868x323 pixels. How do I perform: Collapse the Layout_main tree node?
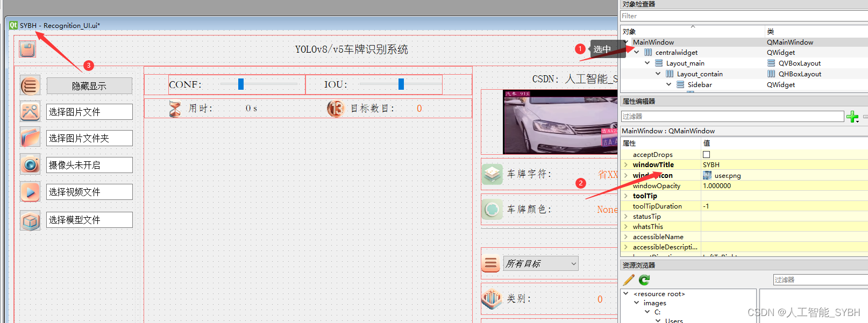648,63
